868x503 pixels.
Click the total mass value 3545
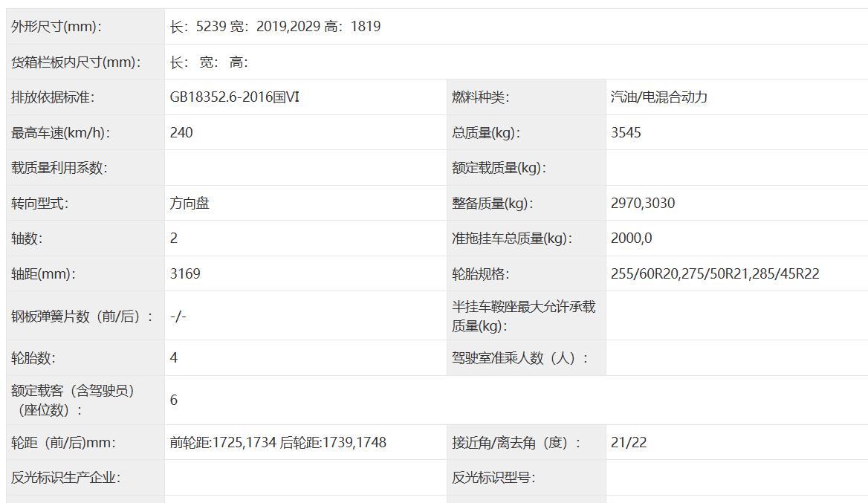(626, 133)
